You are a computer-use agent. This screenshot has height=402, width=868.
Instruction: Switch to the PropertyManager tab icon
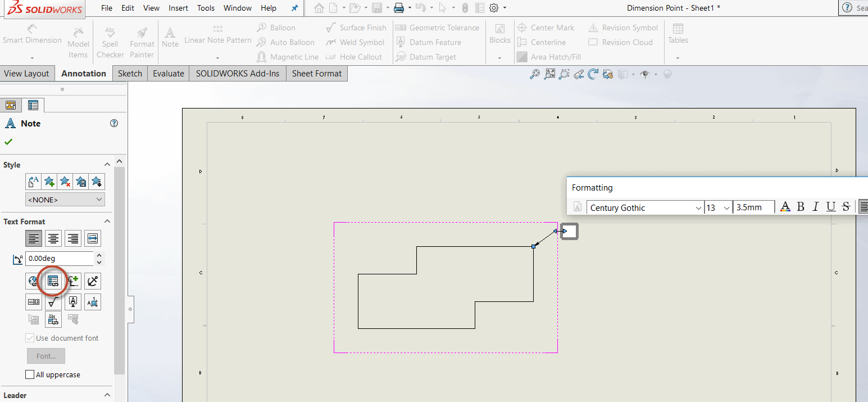33,105
